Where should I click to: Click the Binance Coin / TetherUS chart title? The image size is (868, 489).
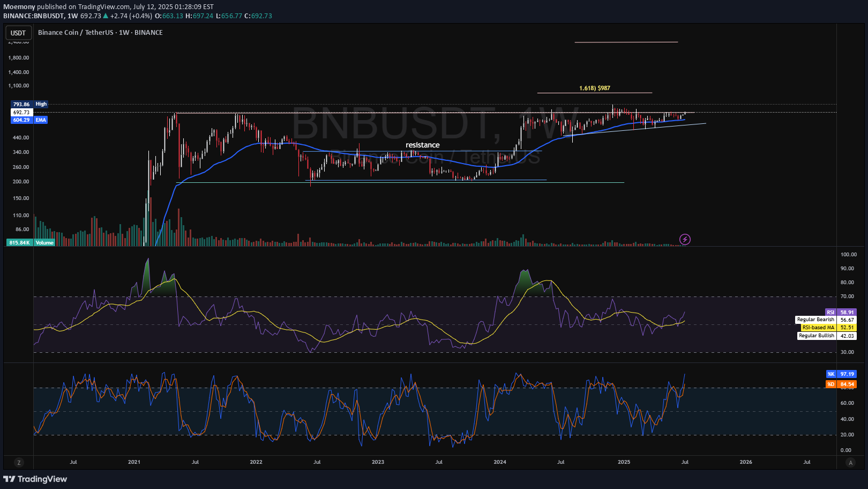[100, 33]
